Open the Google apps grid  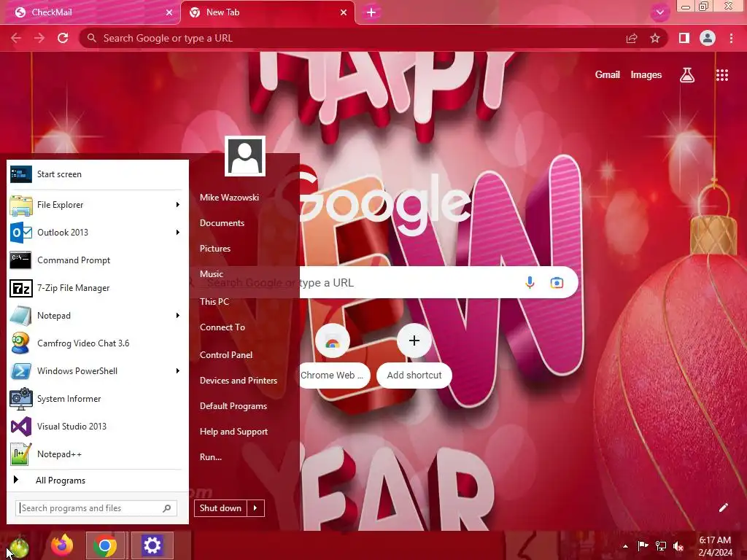pyautogui.click(x=721, y=75)
